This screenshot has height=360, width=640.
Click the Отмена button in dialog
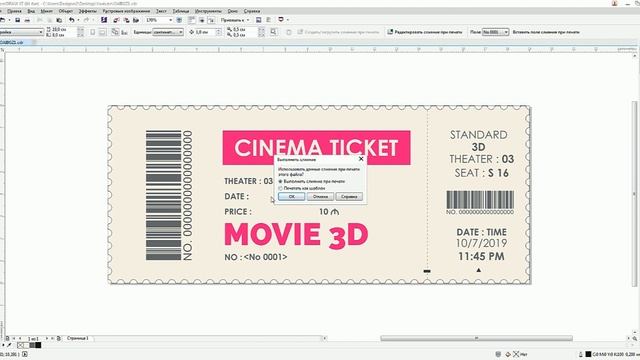pos(320,196)
